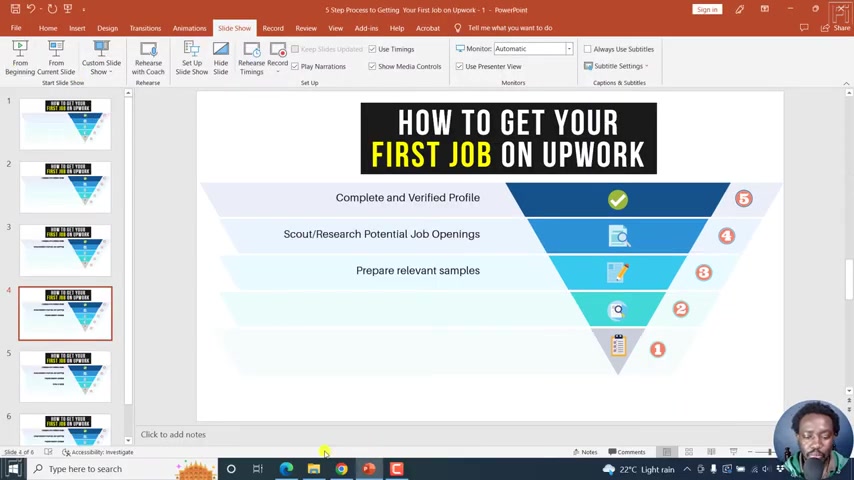The width and height of the screenshot is (854, 480).
Task: Open Subtitle Settings dropdown
Action: [616, 66]
